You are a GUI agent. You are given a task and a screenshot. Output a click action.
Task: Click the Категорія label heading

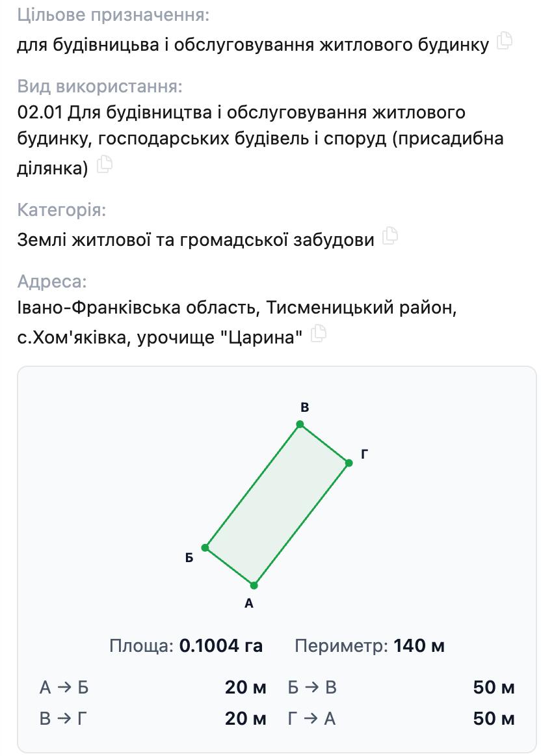click(x=62, y=210)
